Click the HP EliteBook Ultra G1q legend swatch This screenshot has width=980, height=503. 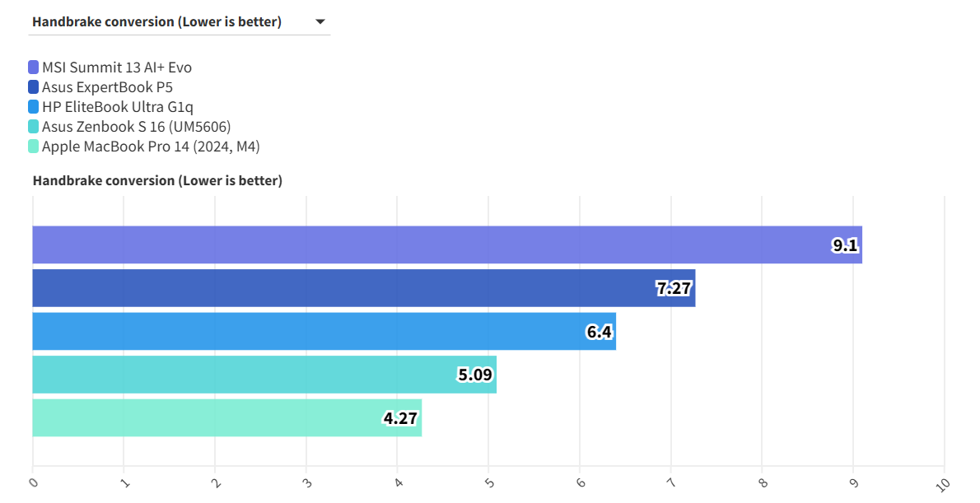coord(34,107)
